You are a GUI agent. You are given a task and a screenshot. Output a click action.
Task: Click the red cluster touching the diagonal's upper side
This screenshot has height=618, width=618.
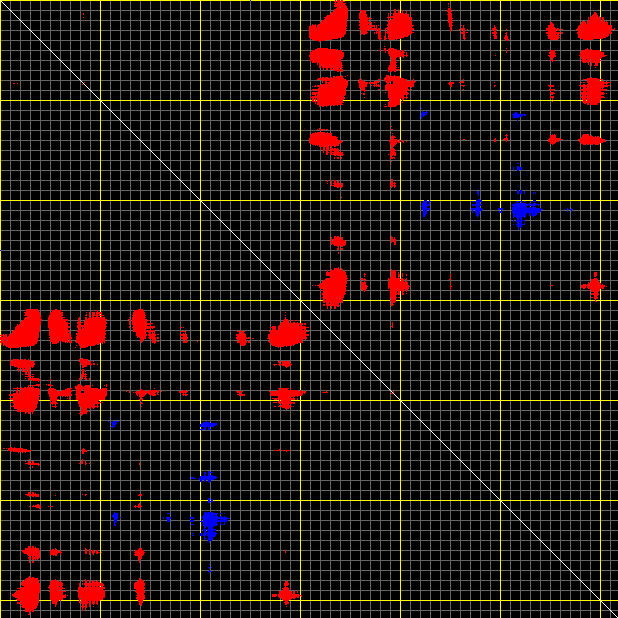coord(333,288)
